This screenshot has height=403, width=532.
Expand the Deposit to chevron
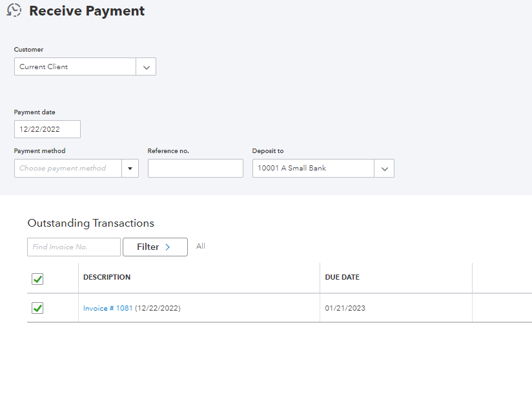(x=384, y=168)
